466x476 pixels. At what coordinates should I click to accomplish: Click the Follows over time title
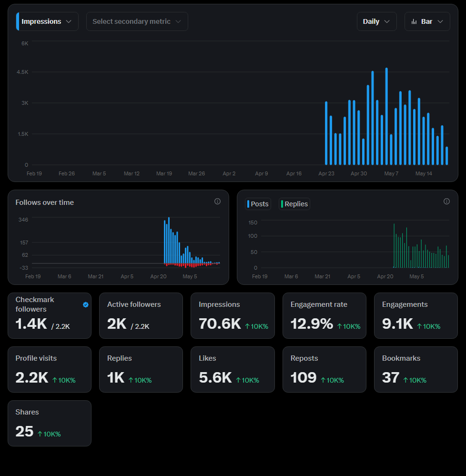click(45, 203)
